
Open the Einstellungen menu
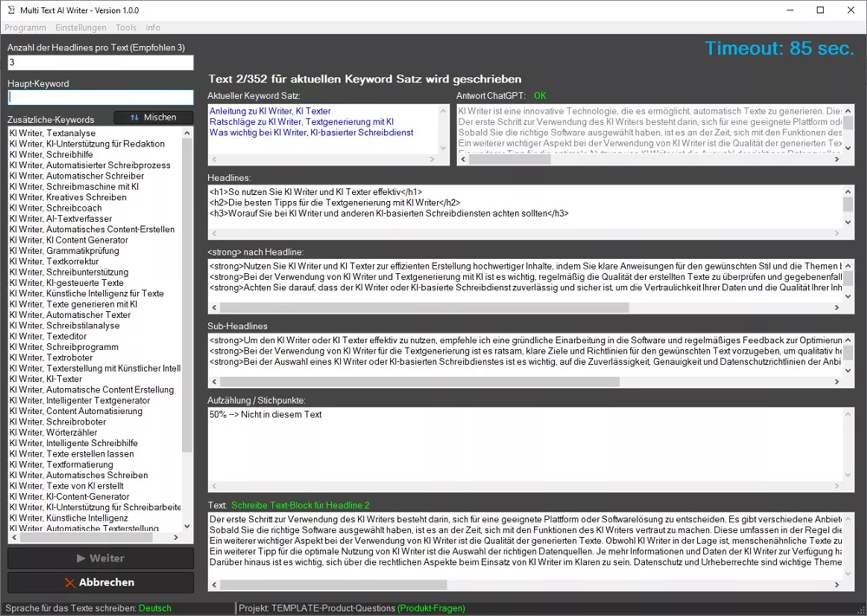(x=81, y=28)
